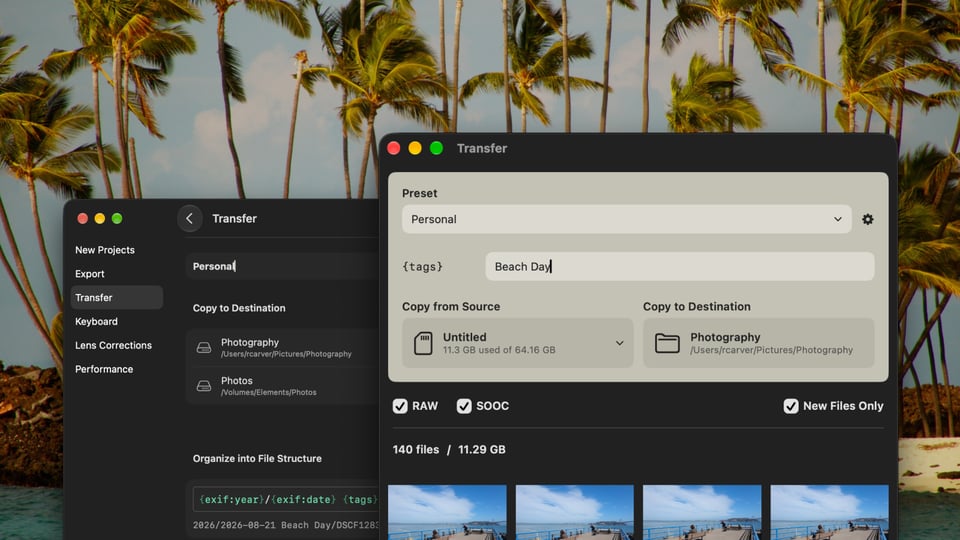This screenshot has width=960, height=540.
Task: Click the SD card icon for Untitled source
Action: click(x=423, y=343)
